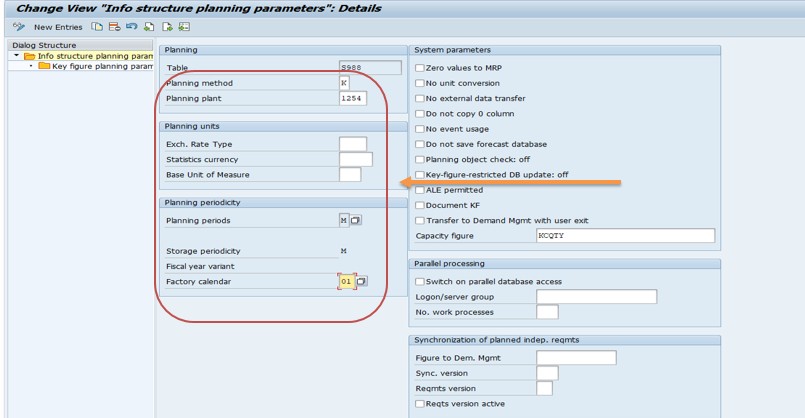This screenshot has height=418, width=805.
Task: Click the Copy As icon in toolbar
Action: [x=97, y=27]
